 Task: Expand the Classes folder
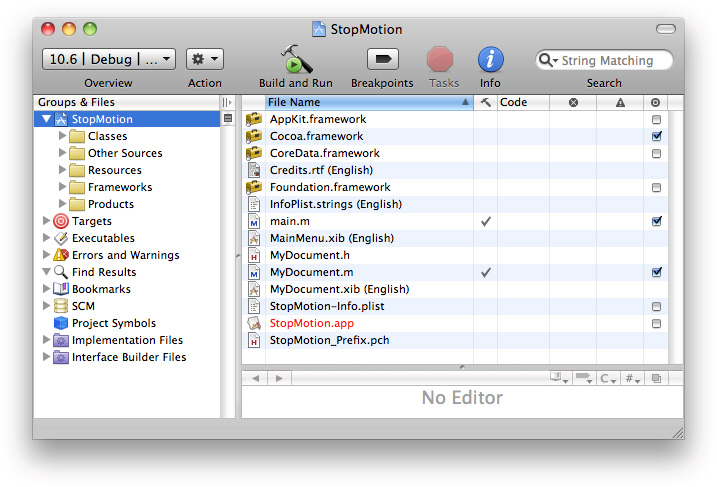(63, 136)
